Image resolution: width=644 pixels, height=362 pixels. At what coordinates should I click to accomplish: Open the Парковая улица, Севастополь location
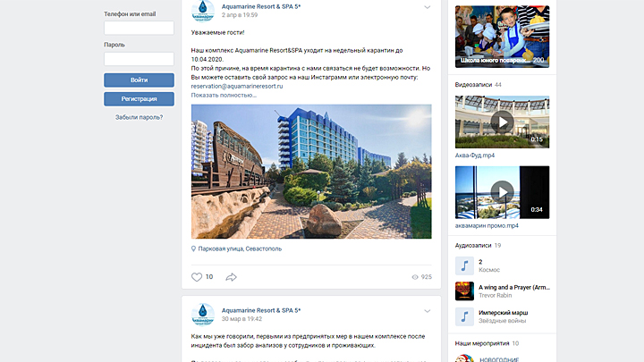tap(240, 248)
